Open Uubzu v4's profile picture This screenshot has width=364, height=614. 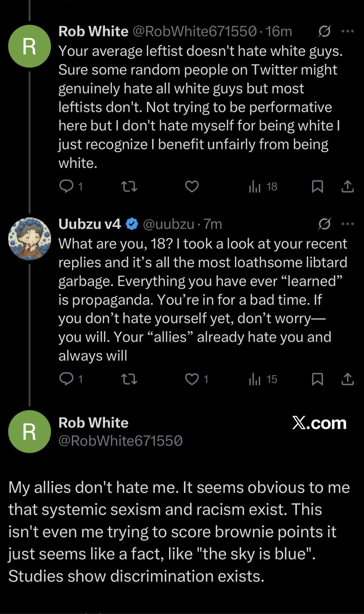click(x=30, y=239)
